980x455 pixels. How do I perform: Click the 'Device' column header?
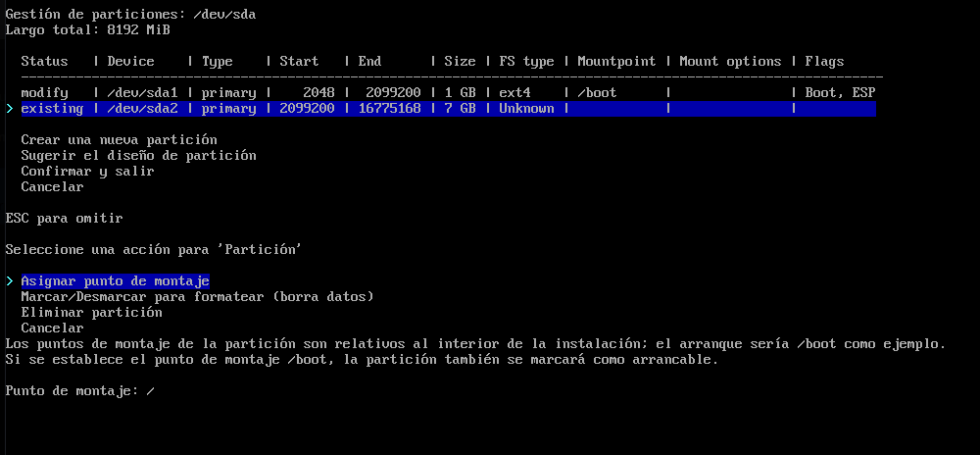pos(130,61)
